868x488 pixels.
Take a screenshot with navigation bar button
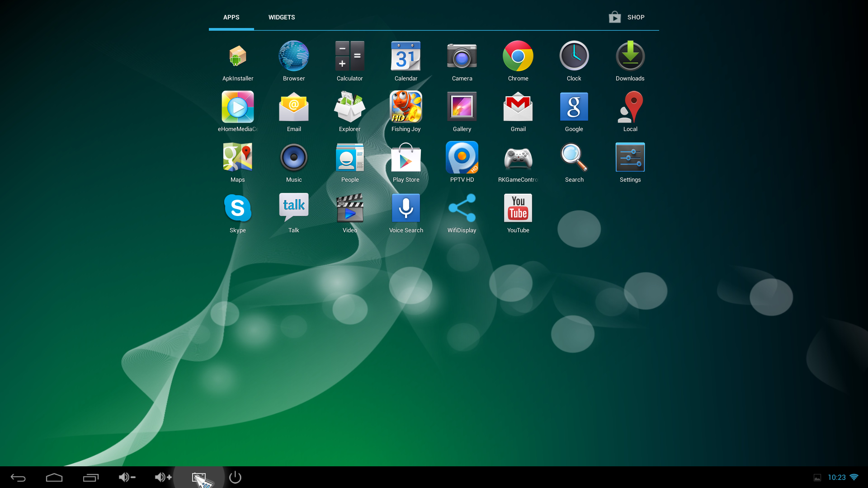pos(199,478)
